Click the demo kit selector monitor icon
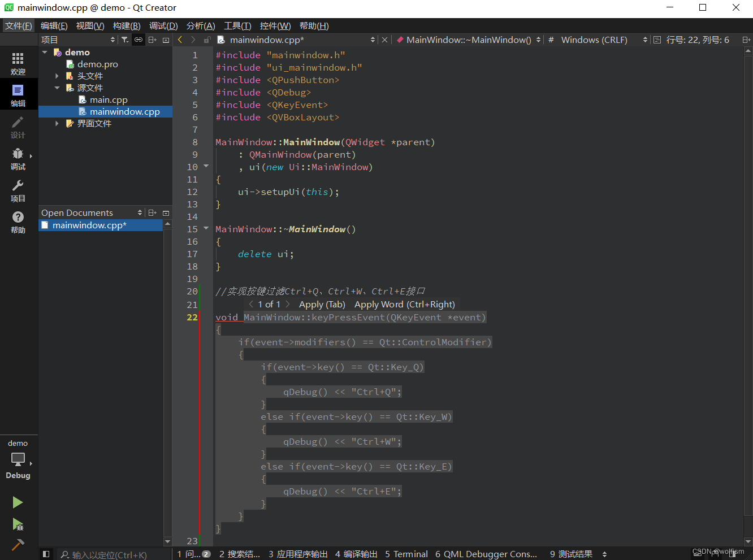 (x=18, y=459)
